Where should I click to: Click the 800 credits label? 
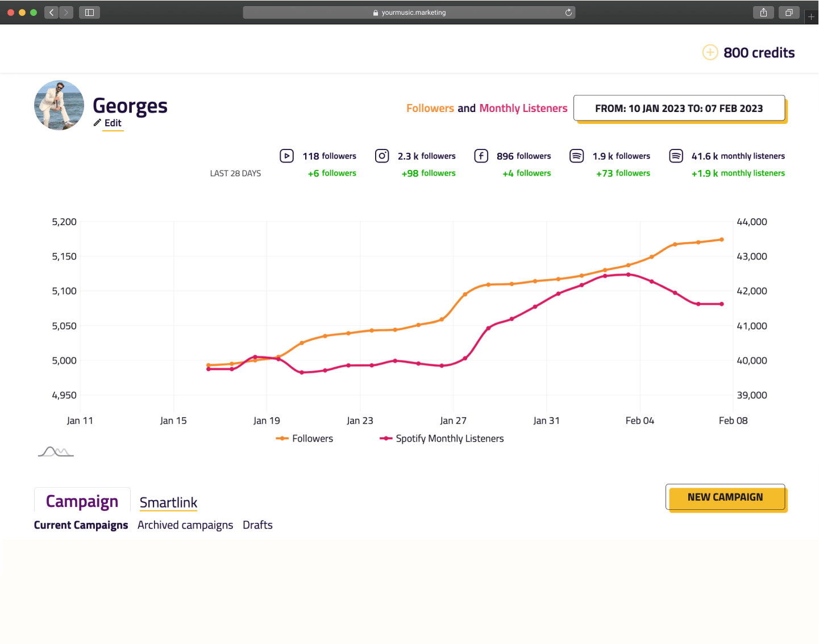(759, 52)
